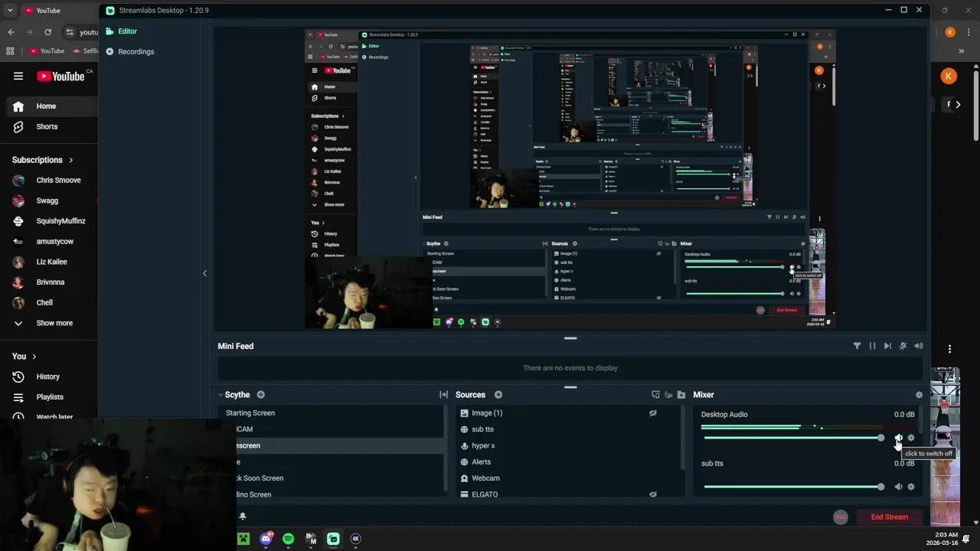Image resolution: width=980 pixels, height=551 pixels.
Task: Click the End Stream button
Action: [889, 517]
